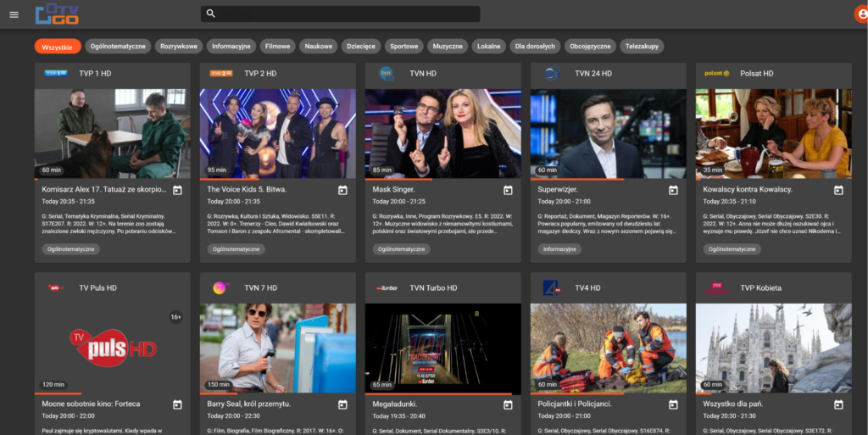
Task: Click the Polsat HD channel logo
Action: [x=717, y=73]
